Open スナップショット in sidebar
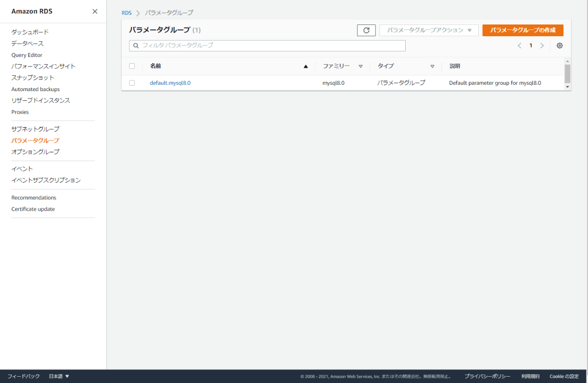The height and width of the screenshot is (383, 588). pos(33,77)
